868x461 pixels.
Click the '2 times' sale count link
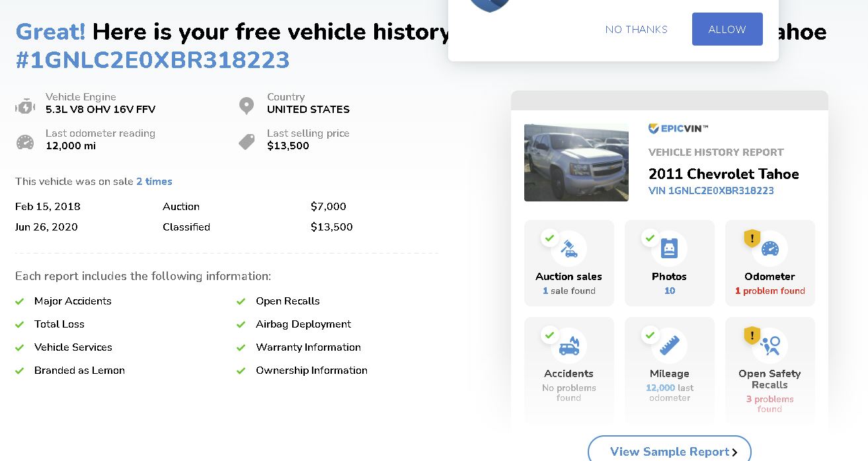click(x=154, y=181)
